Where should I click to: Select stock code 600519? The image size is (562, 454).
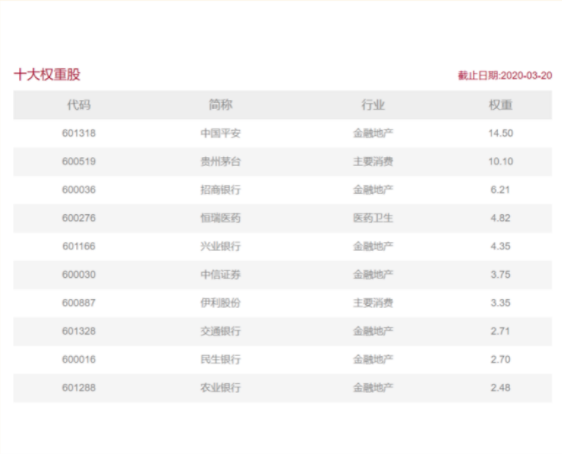tap(79, 162)
